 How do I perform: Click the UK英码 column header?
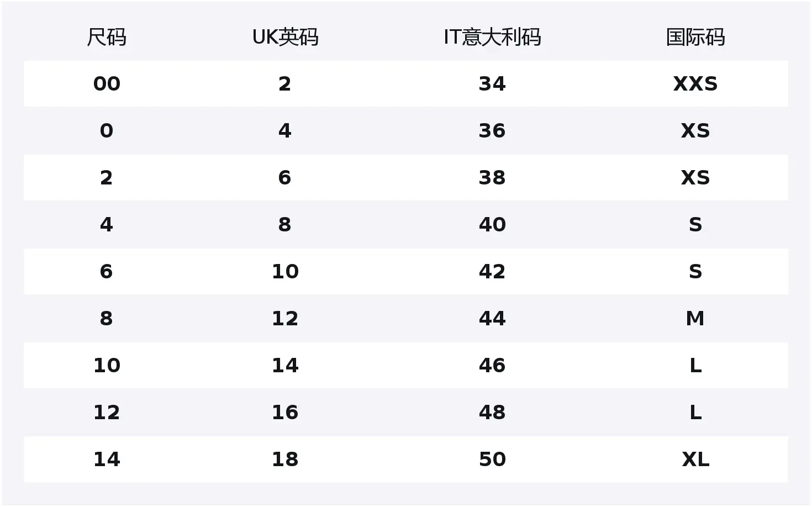pos(285,38)
